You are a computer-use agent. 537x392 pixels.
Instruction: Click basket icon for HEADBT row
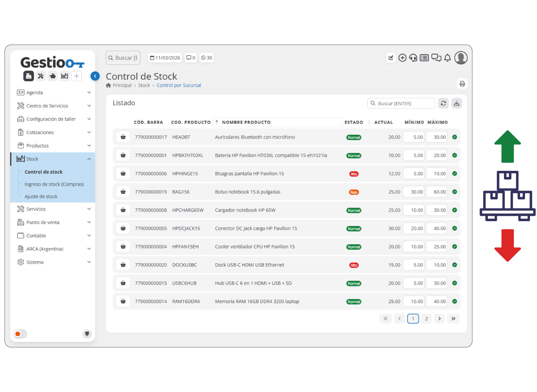pos(123,137)
